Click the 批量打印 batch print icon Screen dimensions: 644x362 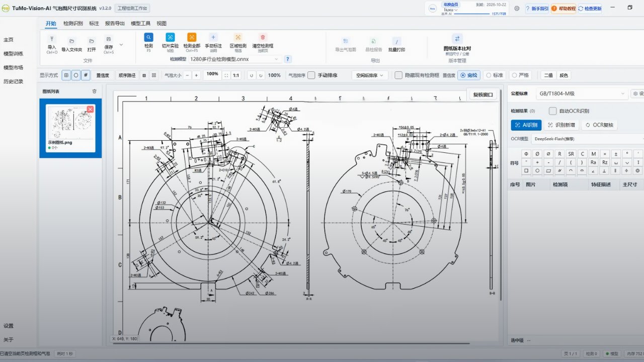pos(396,41)
